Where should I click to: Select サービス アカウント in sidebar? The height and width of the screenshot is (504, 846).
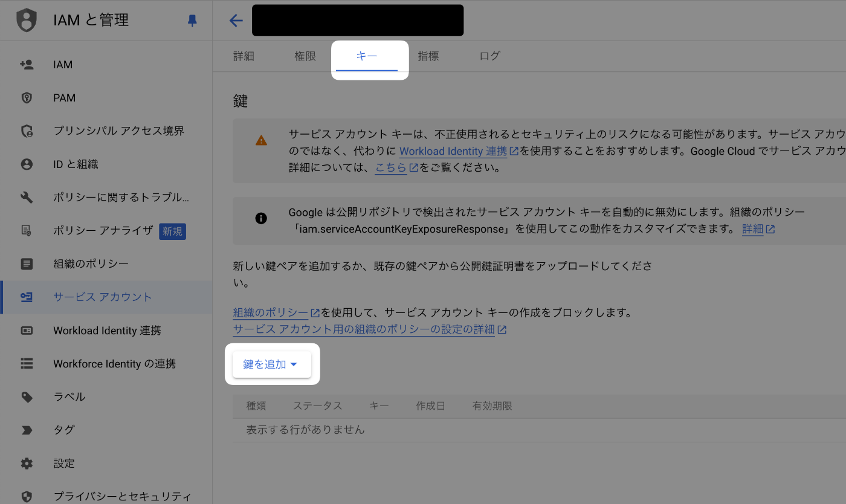click(x=106, y=297)
